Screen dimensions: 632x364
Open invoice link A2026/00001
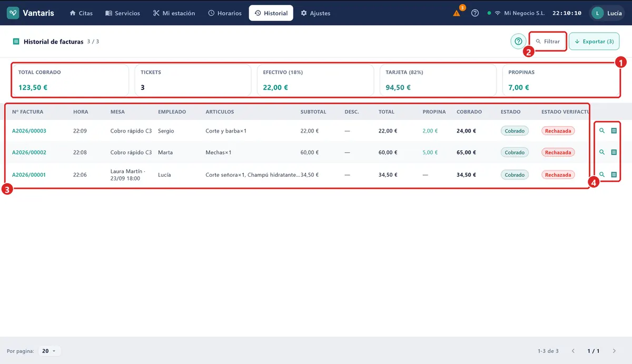pyautogui.click(x=29, y=175)
